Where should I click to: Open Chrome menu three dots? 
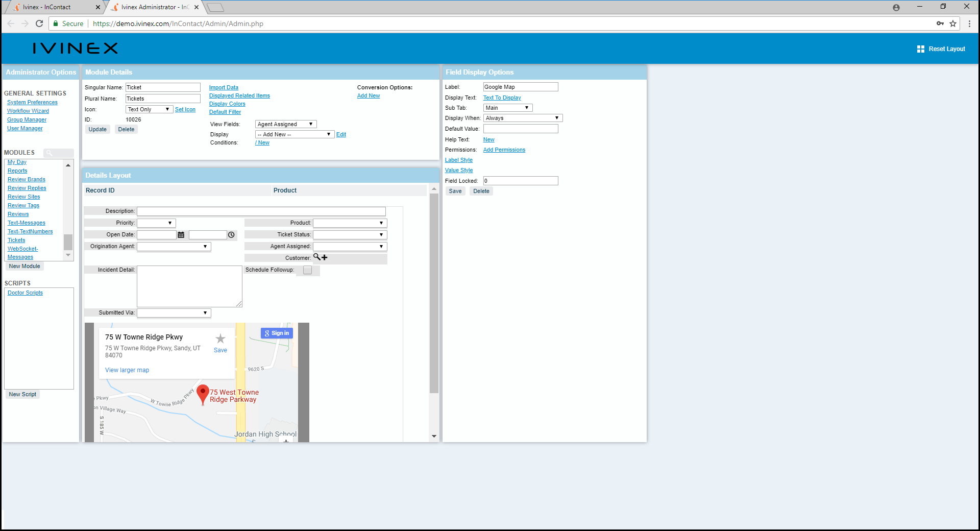click(x=969, y=23)
